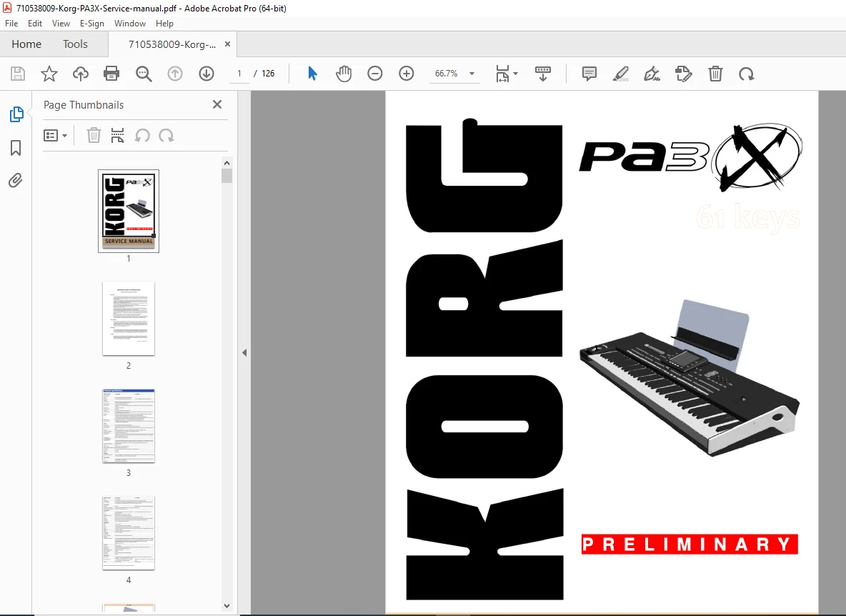Open the fit page options icon
The height and width of the screenshot is (616, 846).
point(506,74)
